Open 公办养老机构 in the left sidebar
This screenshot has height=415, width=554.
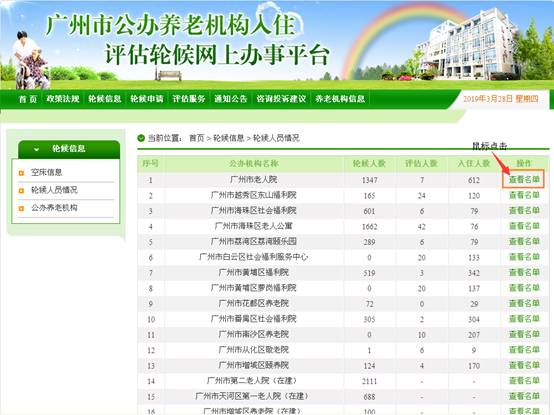coord(54,208)
